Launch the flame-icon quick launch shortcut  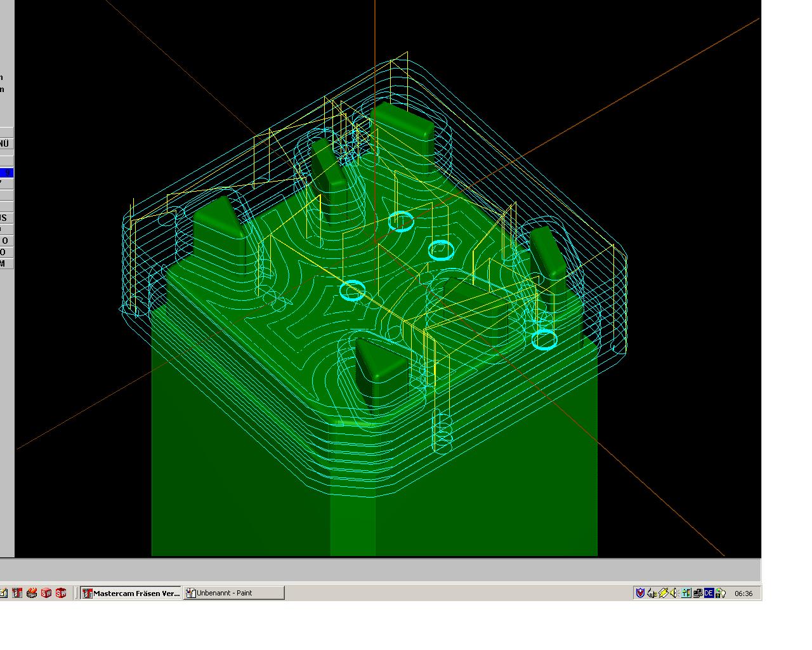pos(32,593)
